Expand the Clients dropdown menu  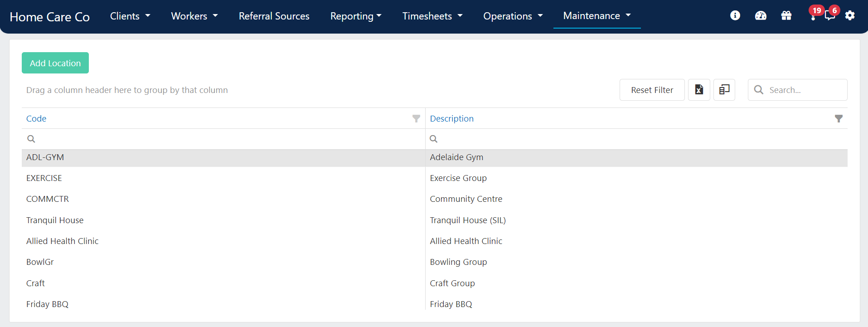(x=130, y=16)
